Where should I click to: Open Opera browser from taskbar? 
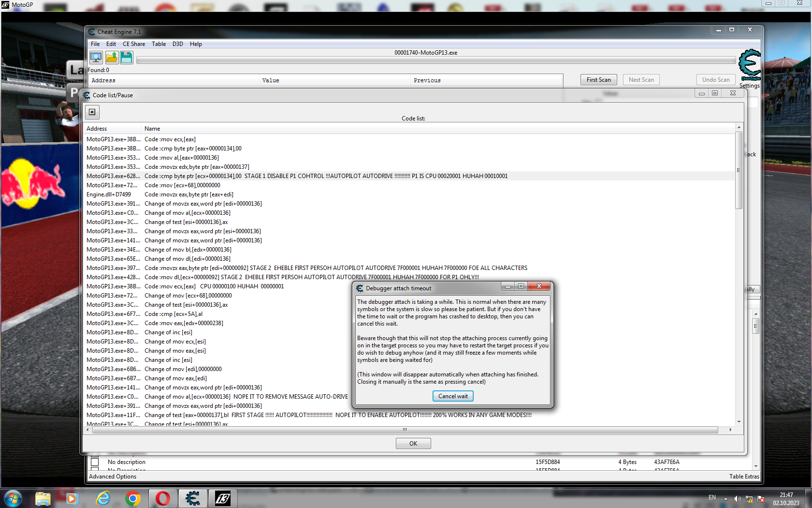163,498
